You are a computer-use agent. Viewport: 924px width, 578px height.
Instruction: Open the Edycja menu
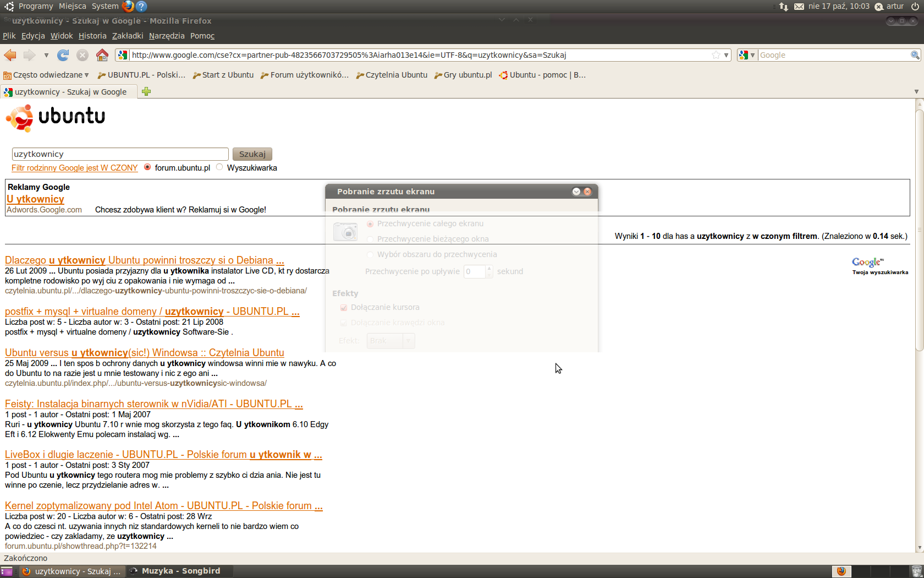(x=33, y=36)
